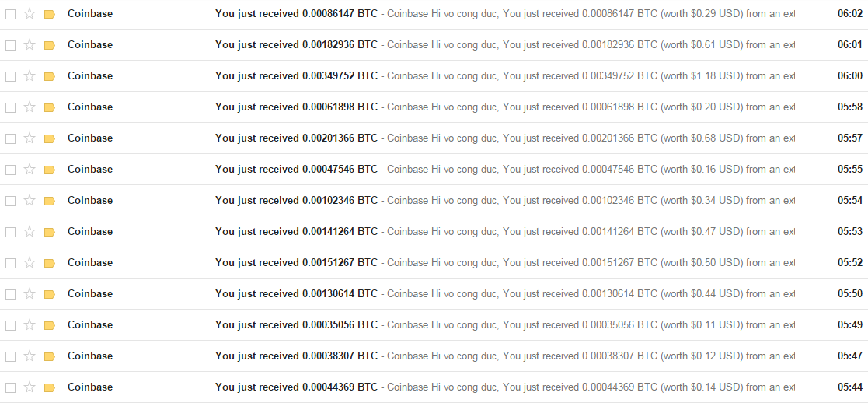
Task: Open the 0.00201366 BTC email subject
Action: click(296, 138)
